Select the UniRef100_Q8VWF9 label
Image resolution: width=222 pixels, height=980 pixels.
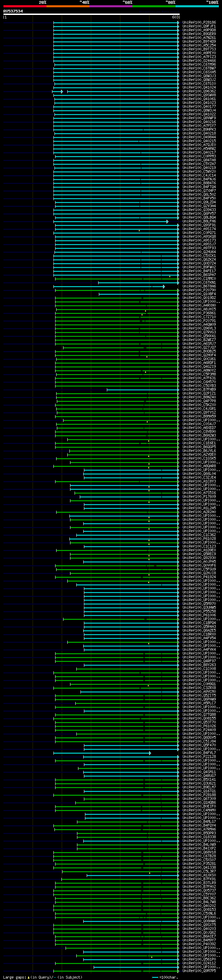(x=199, y=118)
